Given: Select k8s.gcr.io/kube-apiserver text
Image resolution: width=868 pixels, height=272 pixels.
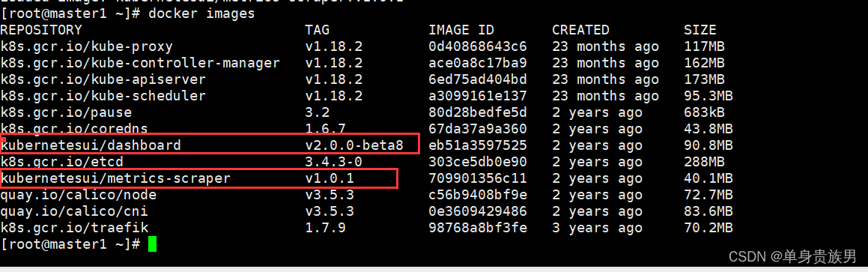Looking at the screenshot, I should [103, 79].
